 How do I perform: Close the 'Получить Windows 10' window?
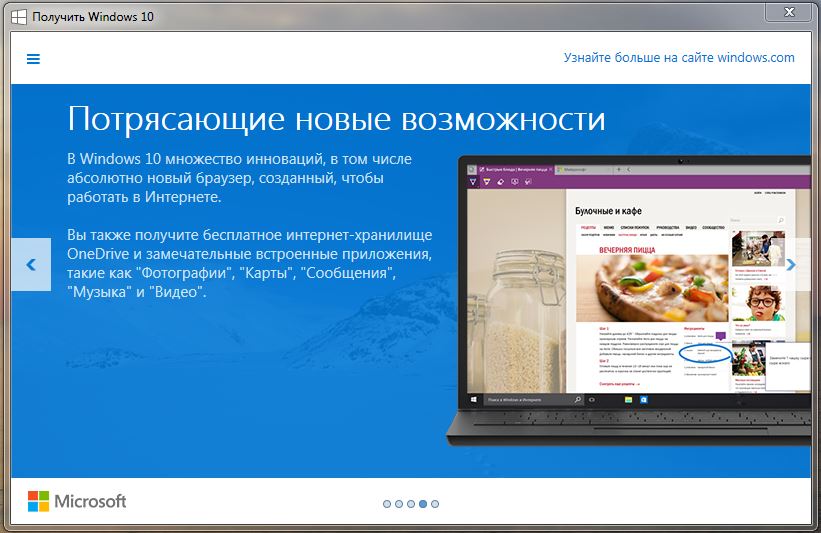(789, 12)
